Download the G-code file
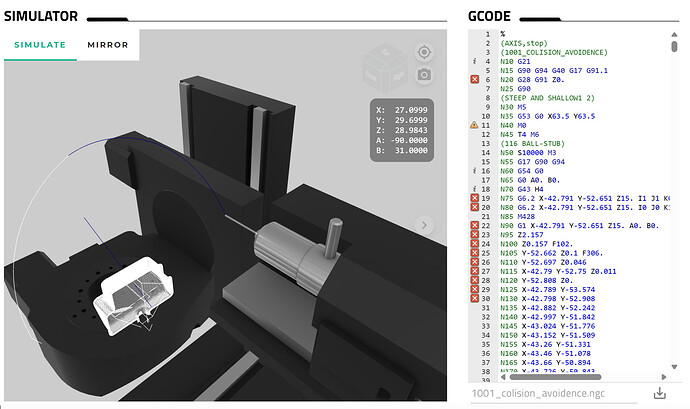This screenshot has width=690, height=409. (659, 393)
